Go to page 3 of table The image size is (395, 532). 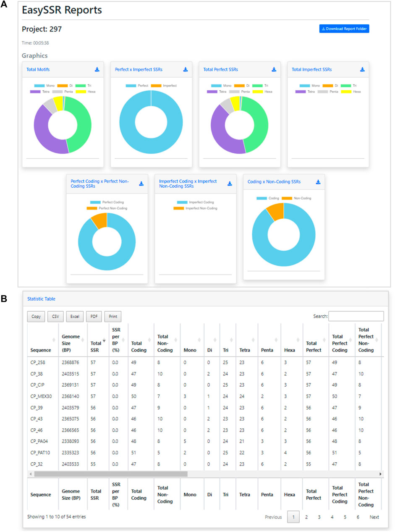(319, 517)
